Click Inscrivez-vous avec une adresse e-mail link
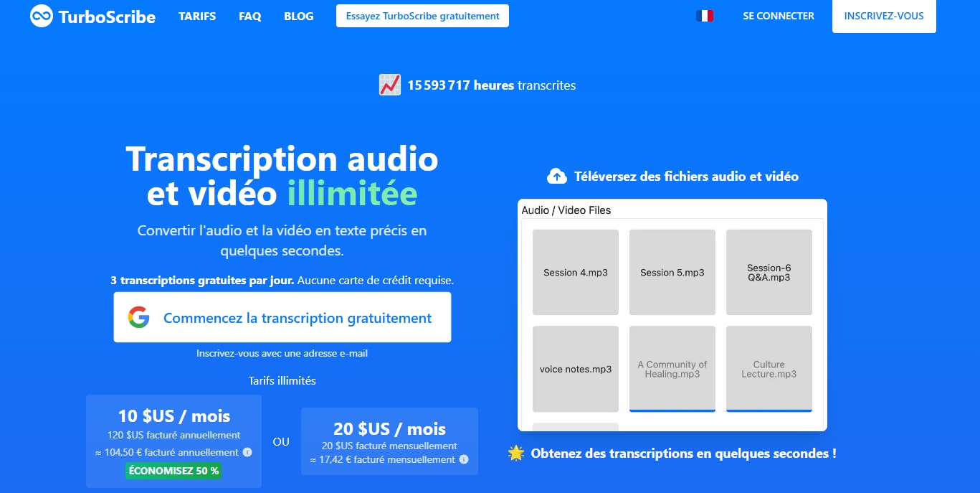Image resolution: width=980 pixels, height=493 pixels. 282,353
